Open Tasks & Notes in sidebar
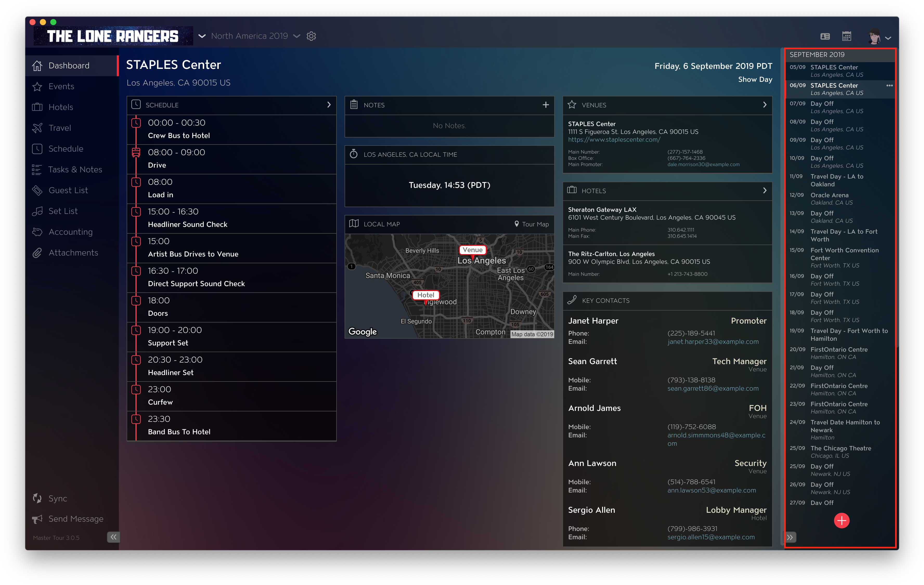 (72, 169)
